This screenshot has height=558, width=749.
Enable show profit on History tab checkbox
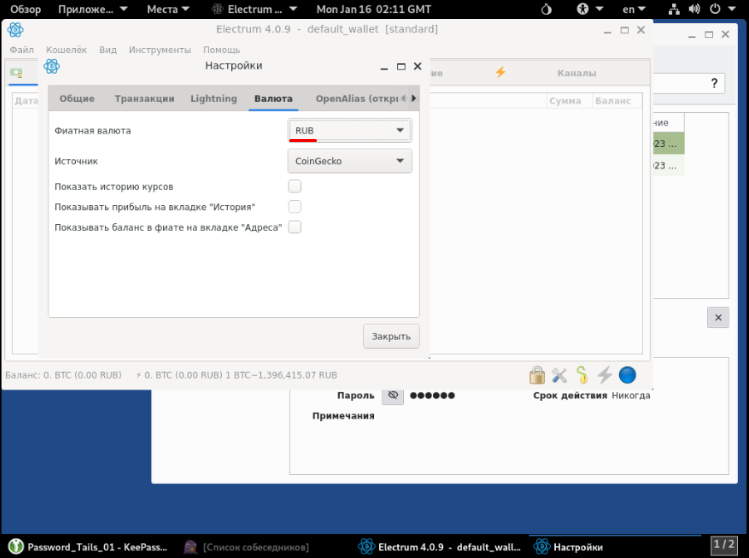(x=295, y=206)
